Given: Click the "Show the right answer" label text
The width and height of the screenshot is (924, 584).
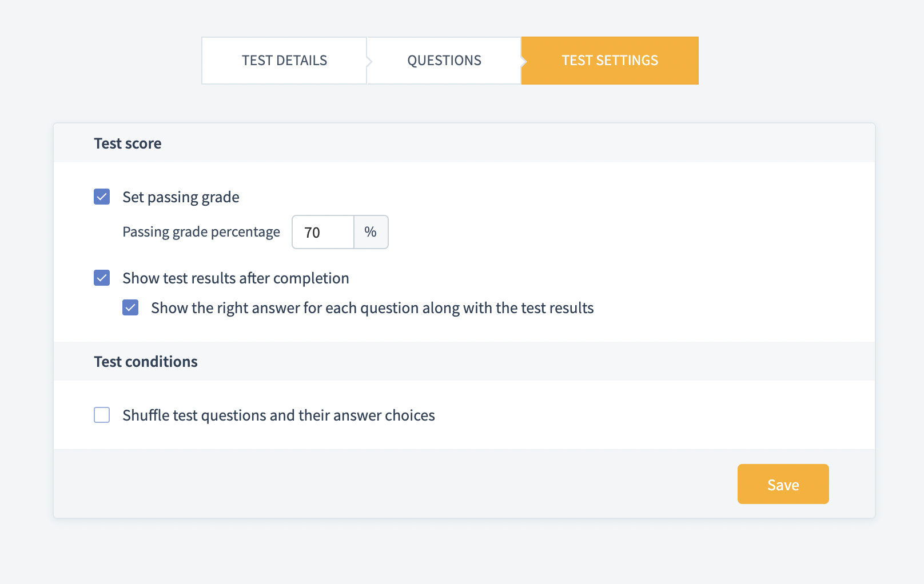Looking at the screenshot, I should (372, 308).
